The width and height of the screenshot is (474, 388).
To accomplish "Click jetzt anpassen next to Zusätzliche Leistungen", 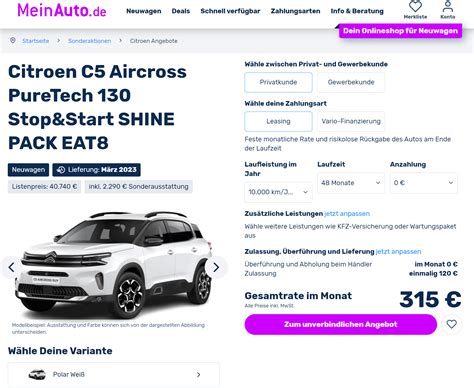I will tap(347, 214).
